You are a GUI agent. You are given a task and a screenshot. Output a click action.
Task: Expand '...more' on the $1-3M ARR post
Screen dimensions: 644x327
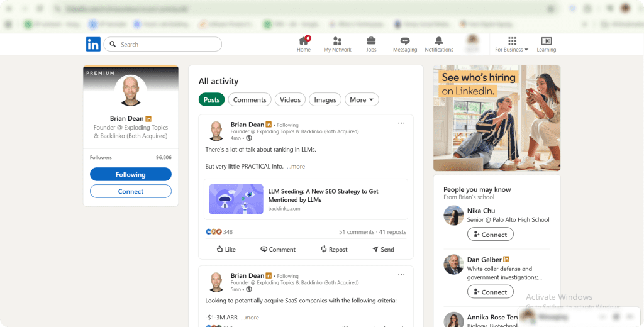coord(250,318)
